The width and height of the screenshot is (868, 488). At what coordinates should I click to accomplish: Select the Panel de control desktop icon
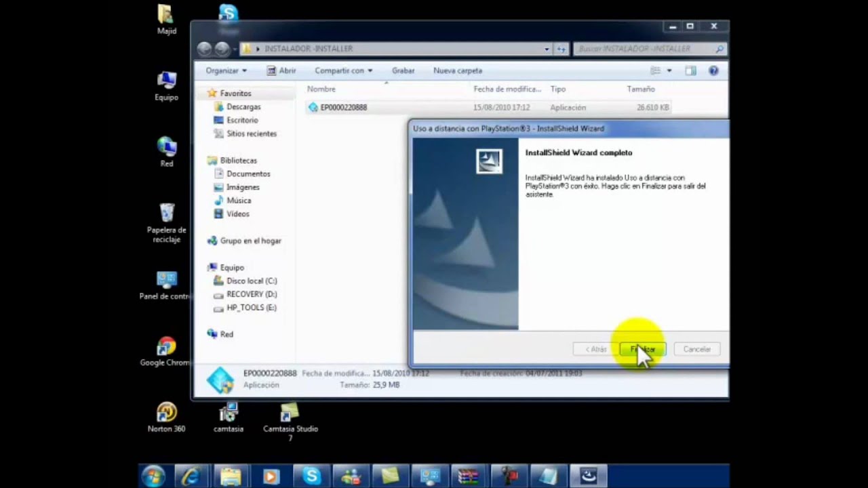(166, 286)
